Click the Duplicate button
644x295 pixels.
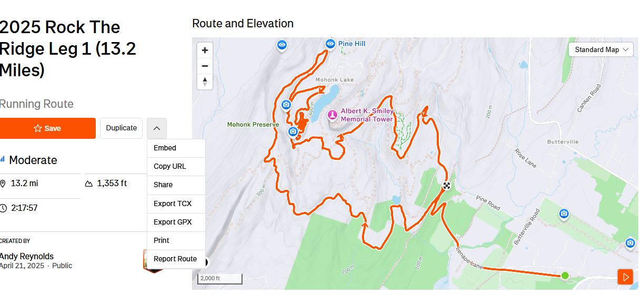(121, 128)
